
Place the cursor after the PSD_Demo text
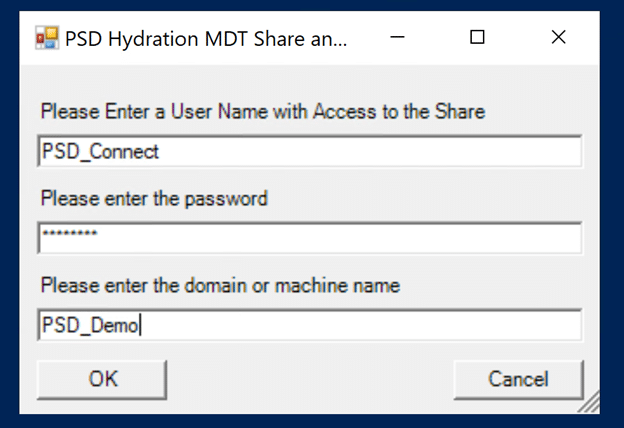coord(140,325)
